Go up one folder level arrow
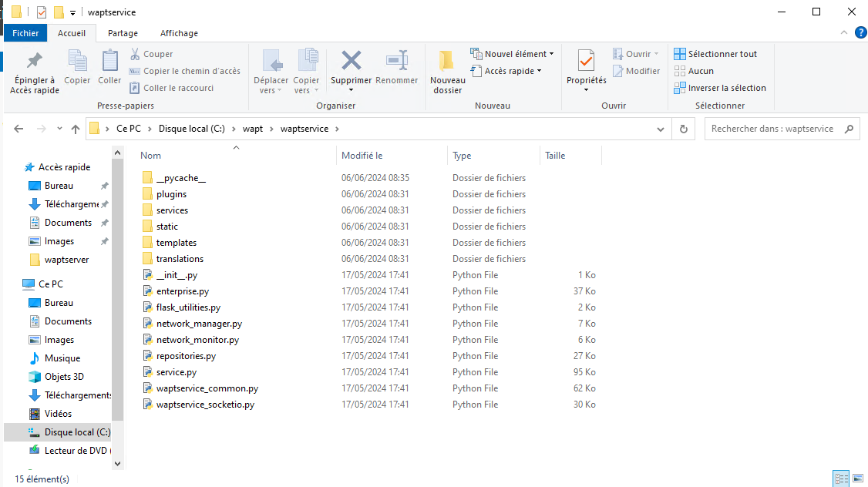 (x=76, y=129)
